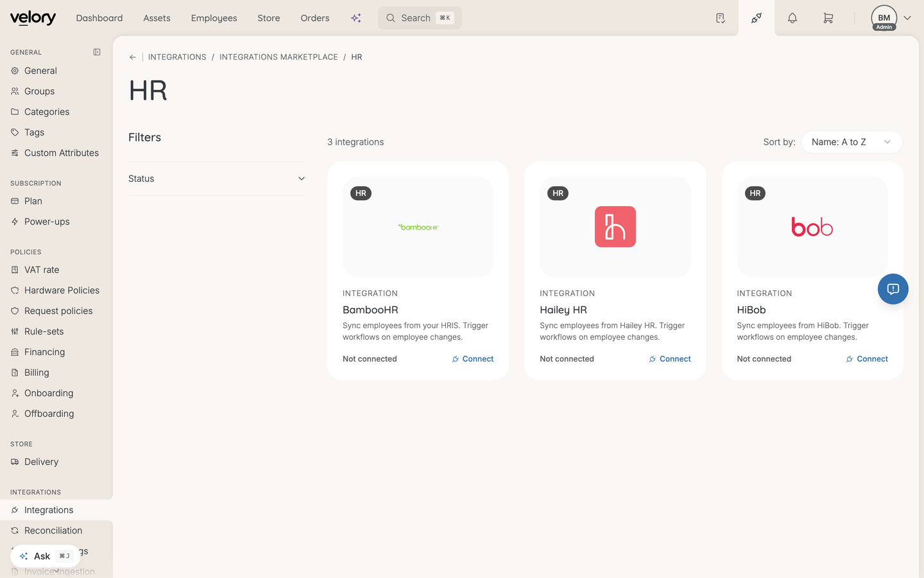Viewport: 924px width, 578px height.
Task: Expand the user account chevron
Action: (x=907, y=18)
